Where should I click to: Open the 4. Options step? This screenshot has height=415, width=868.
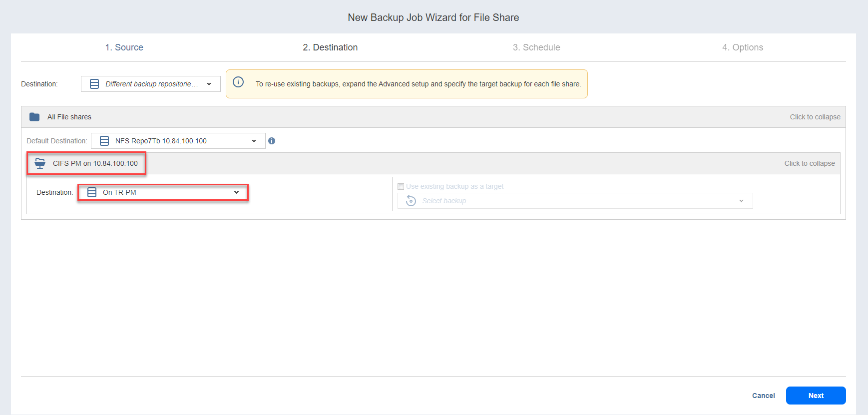pyautogui.click(x=742, y=47)
